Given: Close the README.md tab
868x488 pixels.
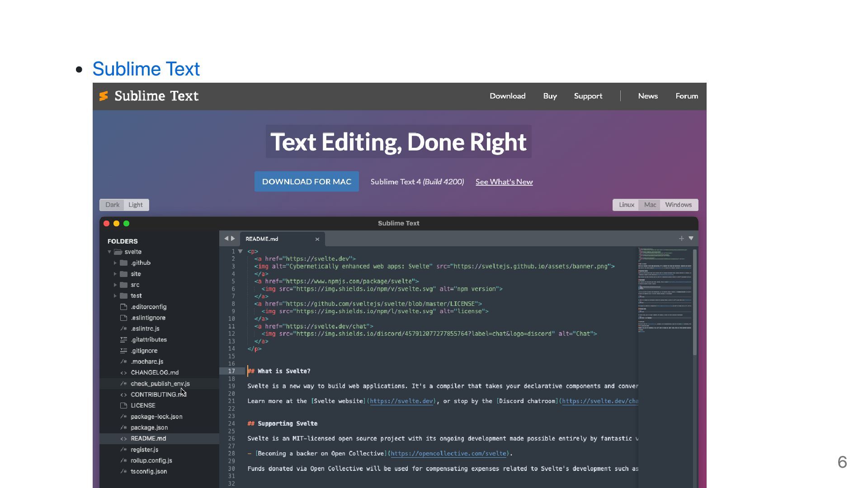Looking at the screenshot, I should (x=317, y=239).
